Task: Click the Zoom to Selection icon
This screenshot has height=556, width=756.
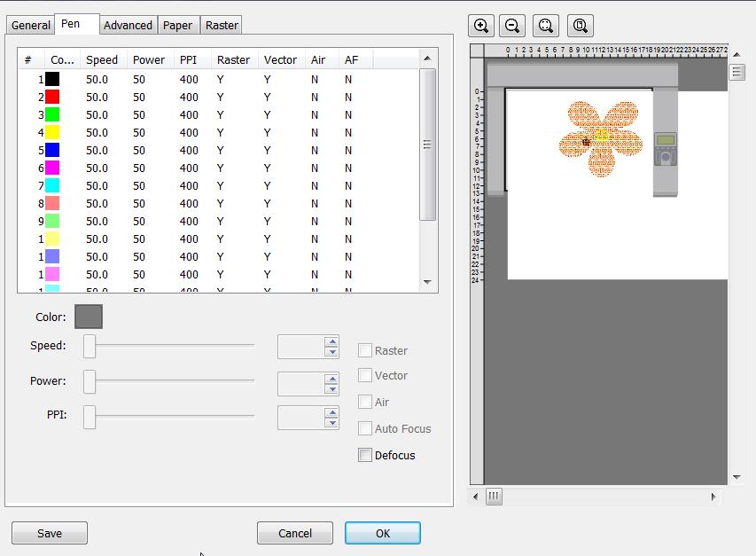Action: click(546, 26)
